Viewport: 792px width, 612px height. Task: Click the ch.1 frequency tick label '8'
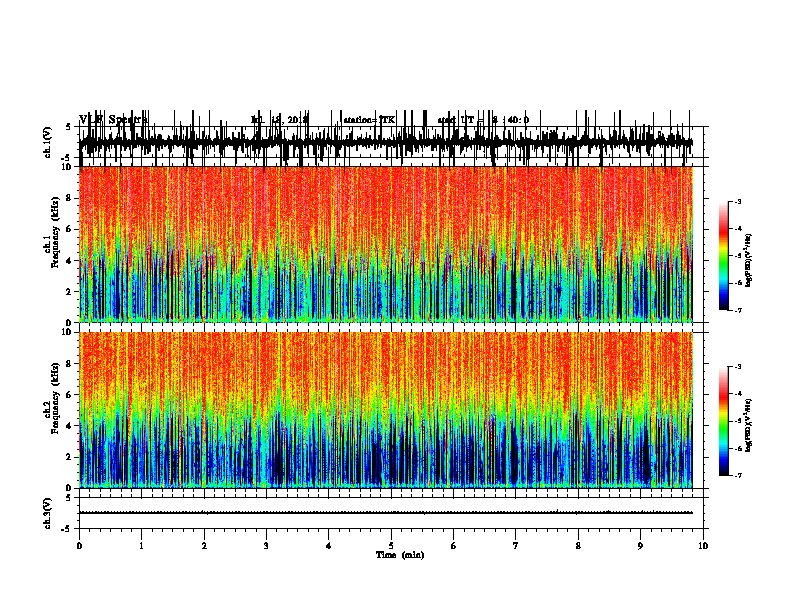[69, 198]
